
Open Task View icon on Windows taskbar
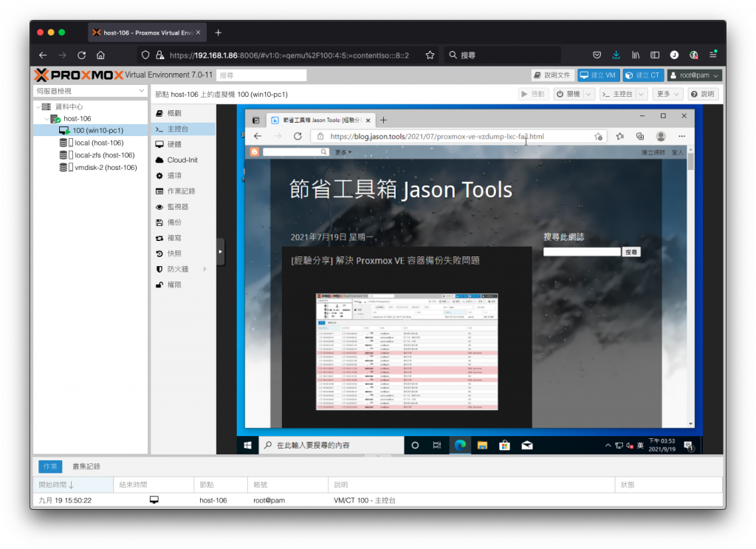[x=437, y=446]
